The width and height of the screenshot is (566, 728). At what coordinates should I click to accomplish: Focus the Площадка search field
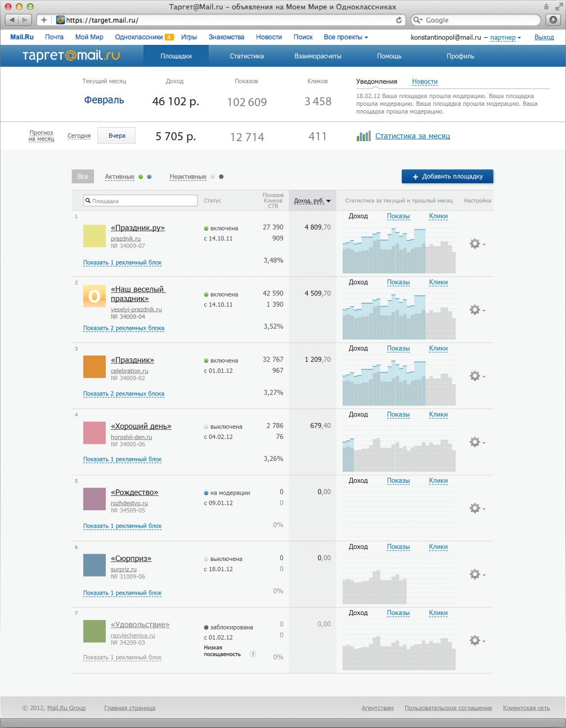pos(141,200)
